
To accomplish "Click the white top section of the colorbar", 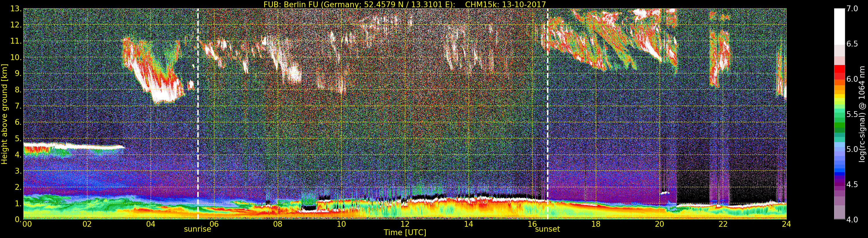I will [x=839, y=24].
